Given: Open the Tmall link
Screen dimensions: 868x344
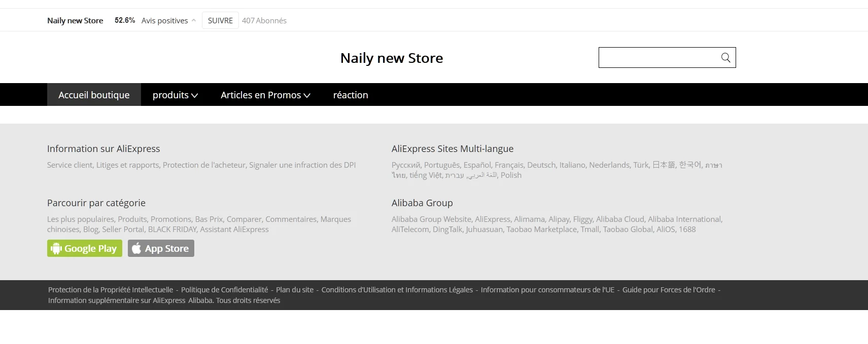Looking at the screenshot, I should (589, 230).
